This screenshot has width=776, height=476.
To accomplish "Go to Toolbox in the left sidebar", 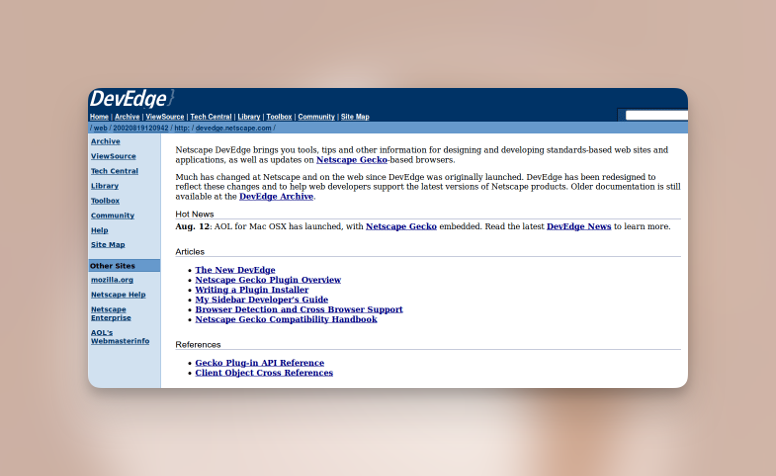I will 105,201.
